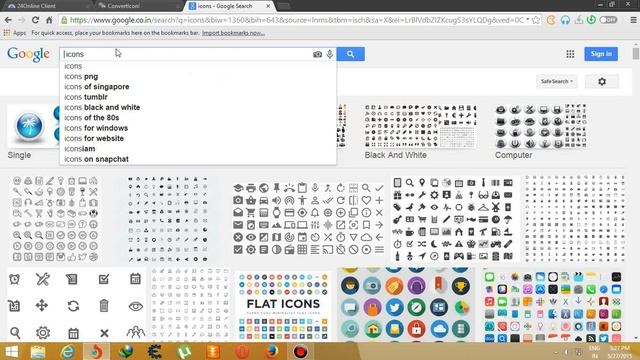Open the Black And White icon sheet thumbnail

tap(420, 126)
